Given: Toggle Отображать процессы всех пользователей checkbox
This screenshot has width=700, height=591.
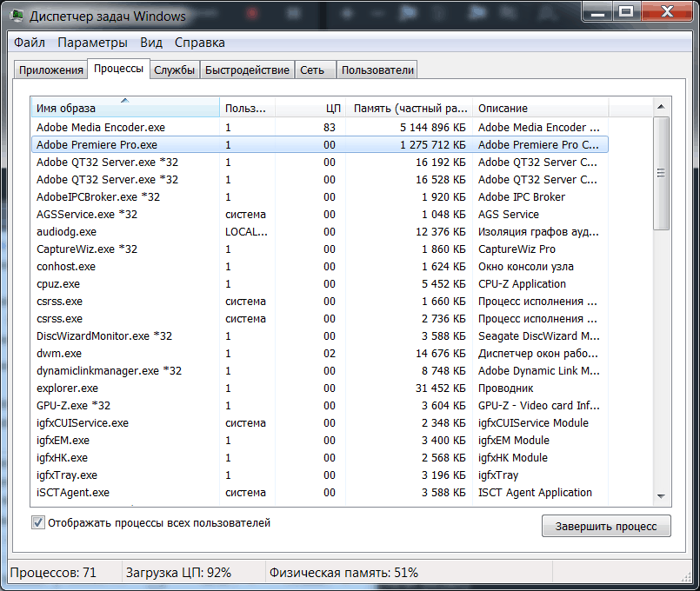Looking at the screenshot, I should click(38, 522).
